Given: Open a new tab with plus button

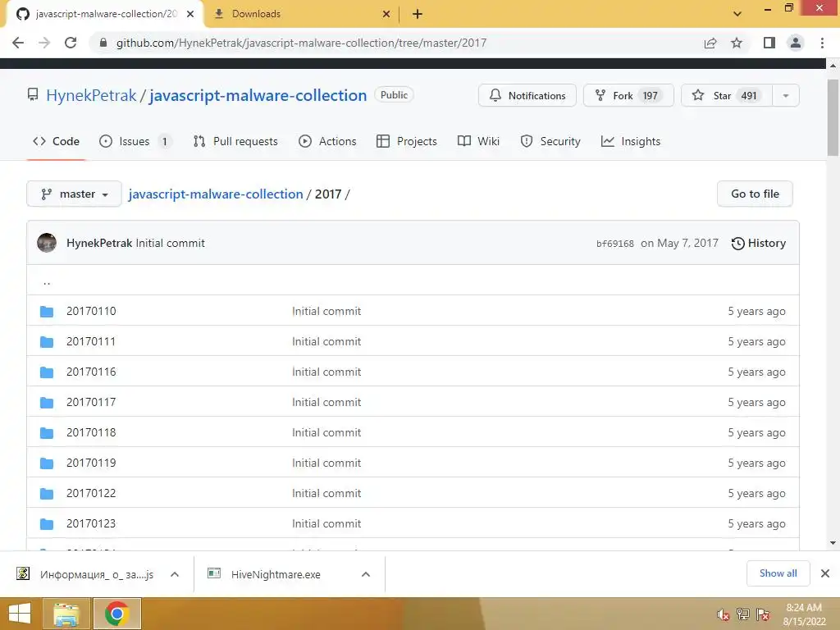Looking at the screenshot, I should tap(418, 14).
